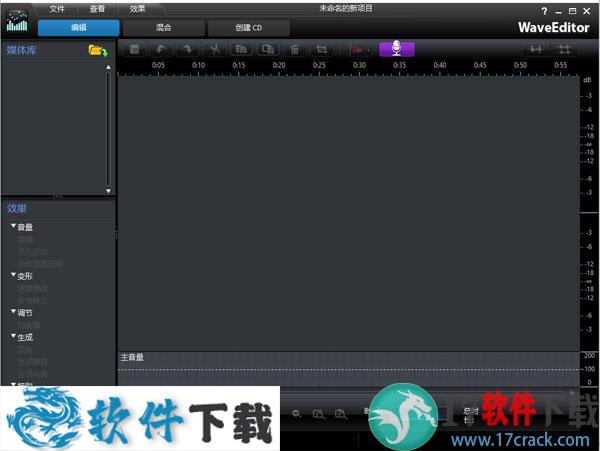Click the purple microphone record button
The height and width of the screenshot is (451, 600).
[397, 49]
